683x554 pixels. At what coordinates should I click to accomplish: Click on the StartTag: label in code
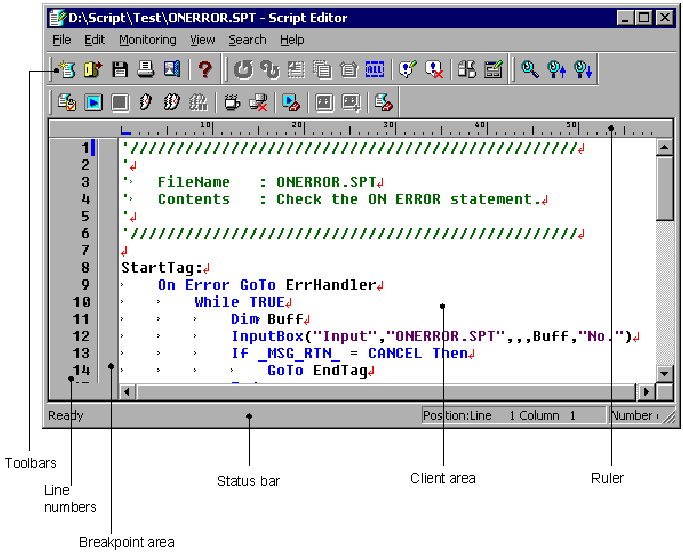[x=160, y=268]
